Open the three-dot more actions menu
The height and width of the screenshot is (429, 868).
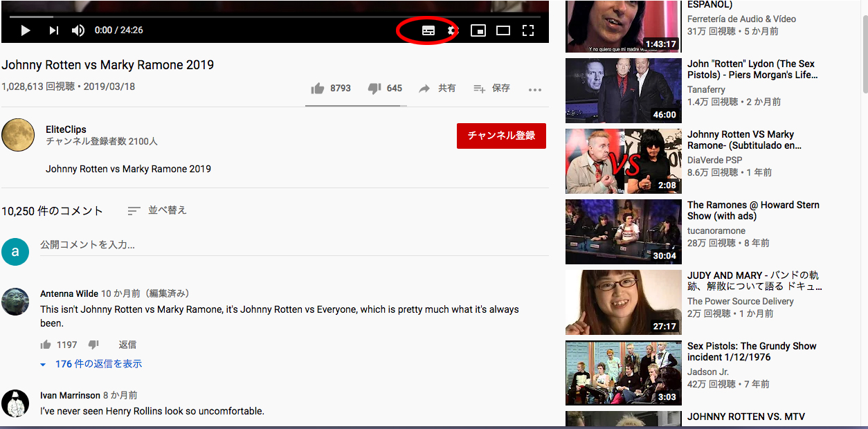(535, 89)
